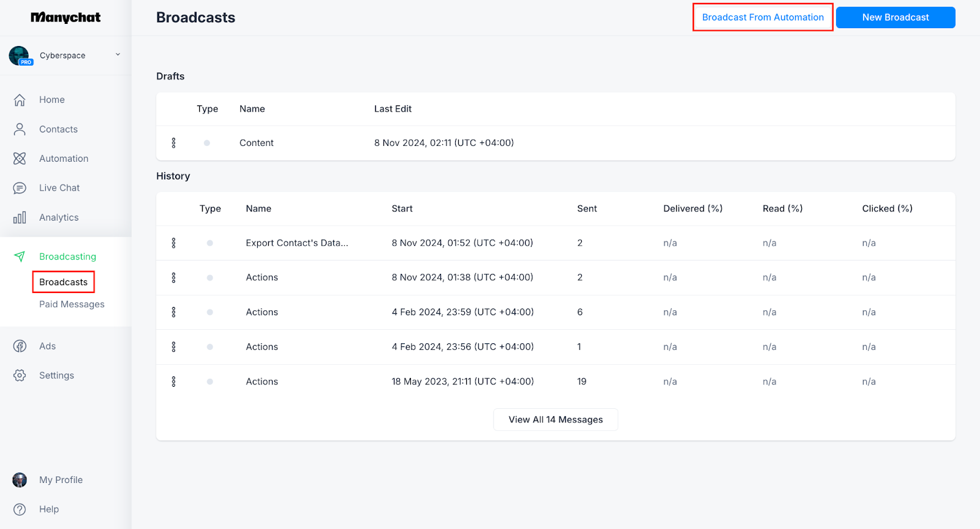980x529 pixels.
Task: Click the Automation icon in sidebar
Action: [x=20, y=159]
